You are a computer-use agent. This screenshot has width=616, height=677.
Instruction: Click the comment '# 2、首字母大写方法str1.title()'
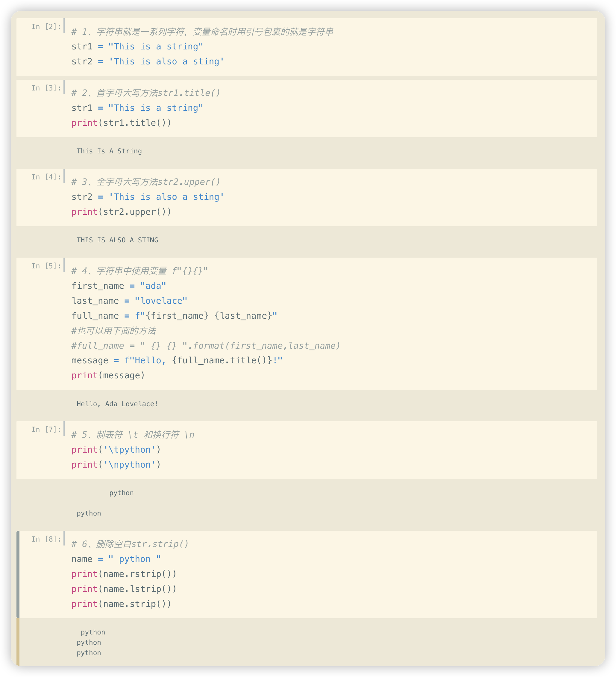145,93
